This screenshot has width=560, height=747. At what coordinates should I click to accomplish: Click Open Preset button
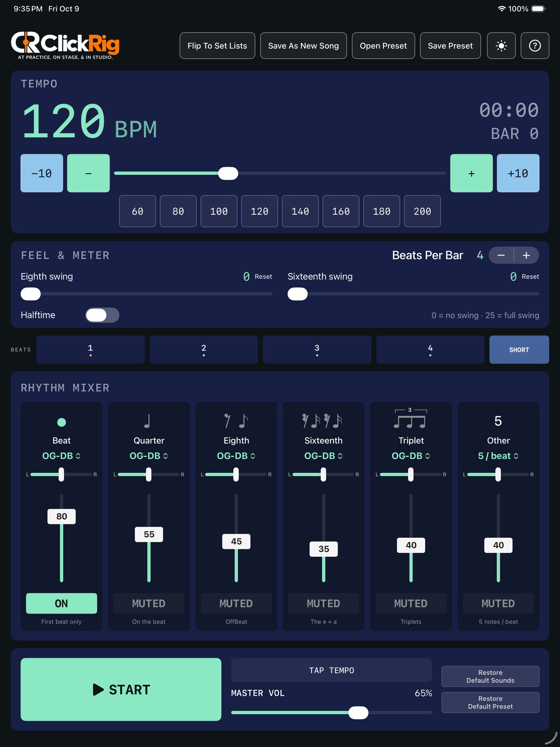[x=383, y=46]
